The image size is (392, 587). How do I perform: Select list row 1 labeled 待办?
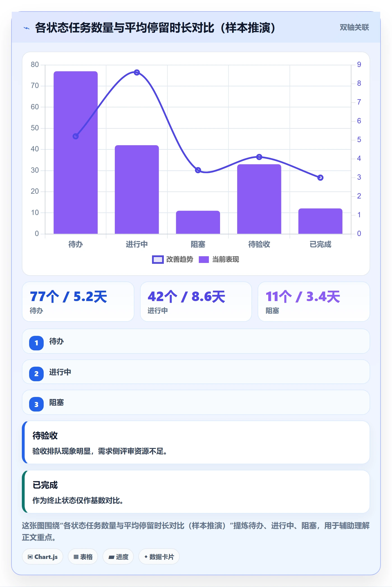[x=196, y=341]
